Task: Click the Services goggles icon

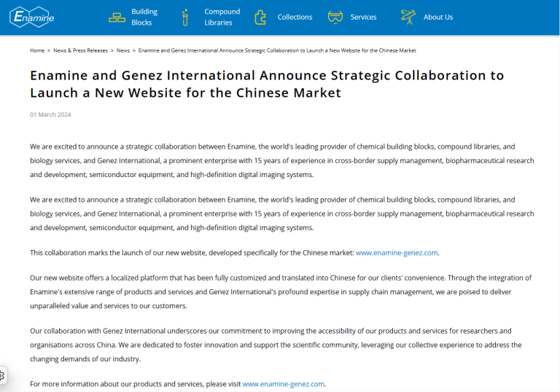Action: (335, 17)
